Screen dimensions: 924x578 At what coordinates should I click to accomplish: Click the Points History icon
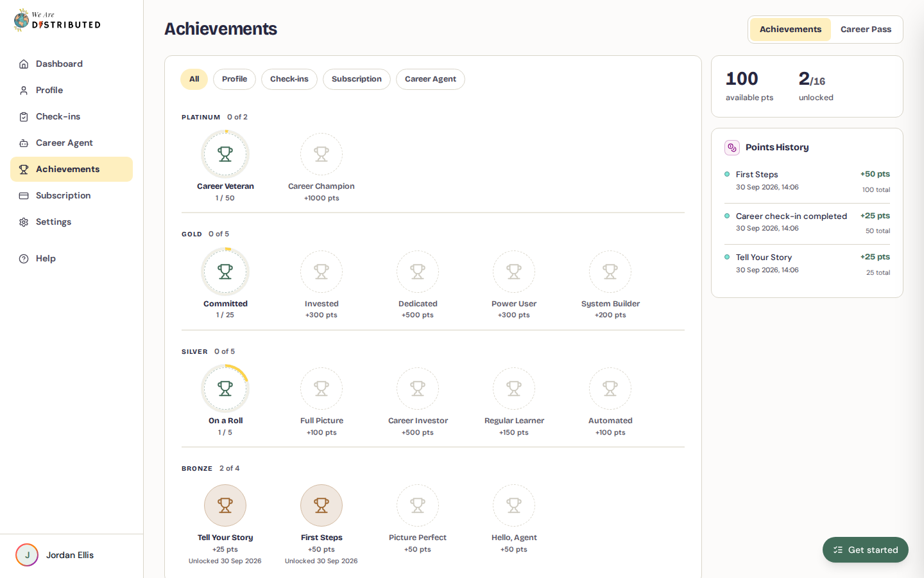click(732, 148)
